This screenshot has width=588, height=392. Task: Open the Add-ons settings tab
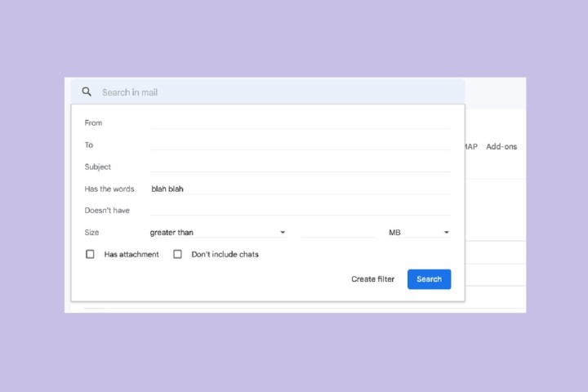501,146
